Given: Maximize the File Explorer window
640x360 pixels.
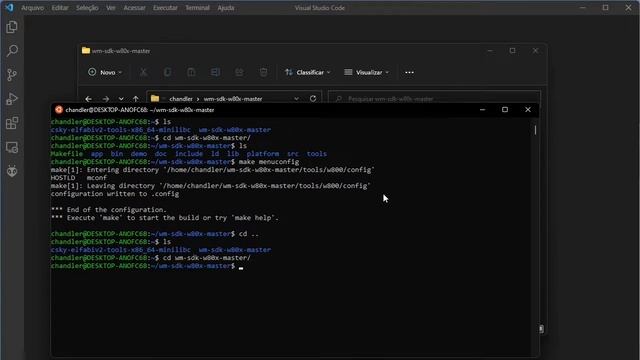Looking at the screenshot, I should (512, 51).
